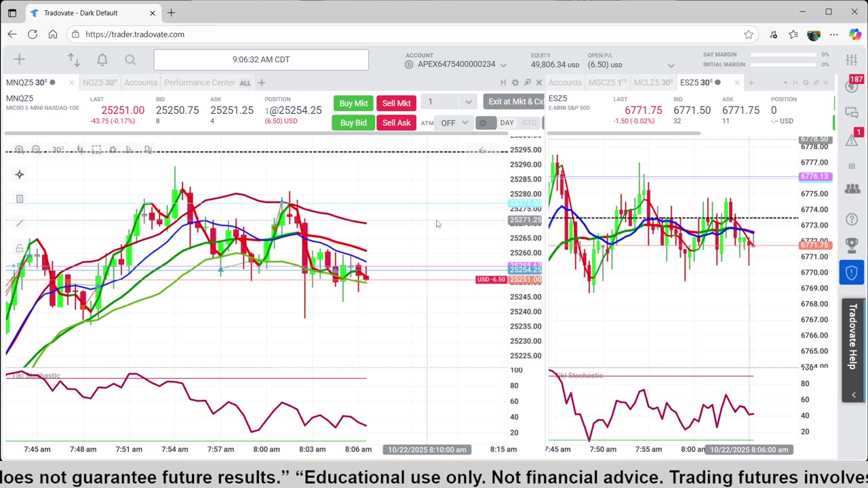This screenshot has width=868, height=488.
Task: Pop out the MNQZ5 chart panel
Action: 527,83
